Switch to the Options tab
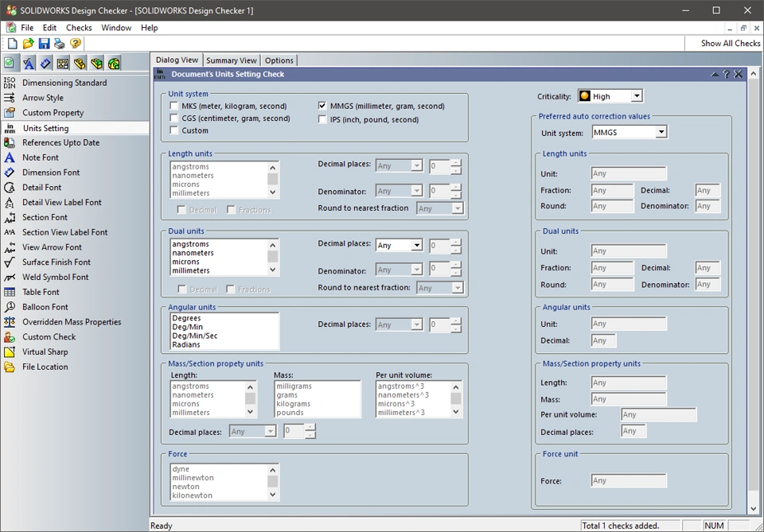The height and width of the screenshot is (532, 764). coord(279,60)
